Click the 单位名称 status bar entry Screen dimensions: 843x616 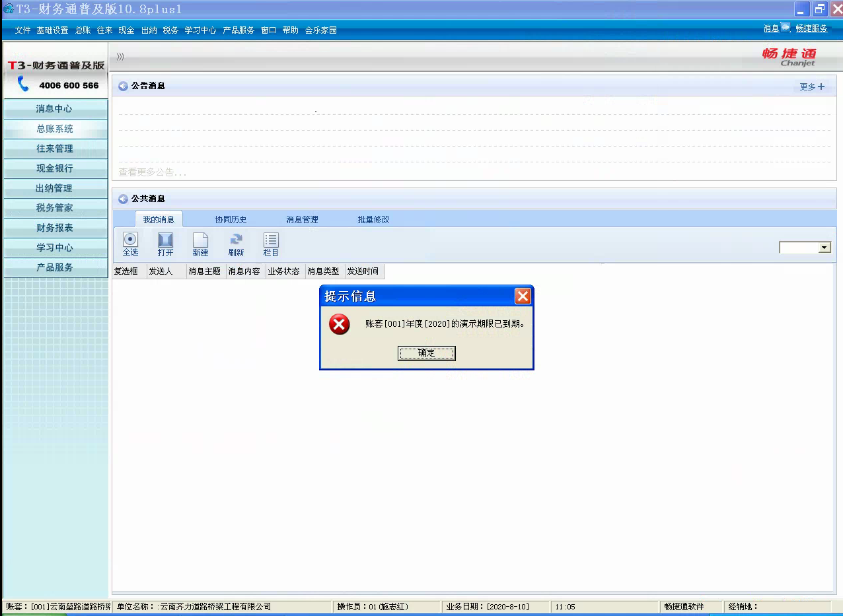click(223, 607)
